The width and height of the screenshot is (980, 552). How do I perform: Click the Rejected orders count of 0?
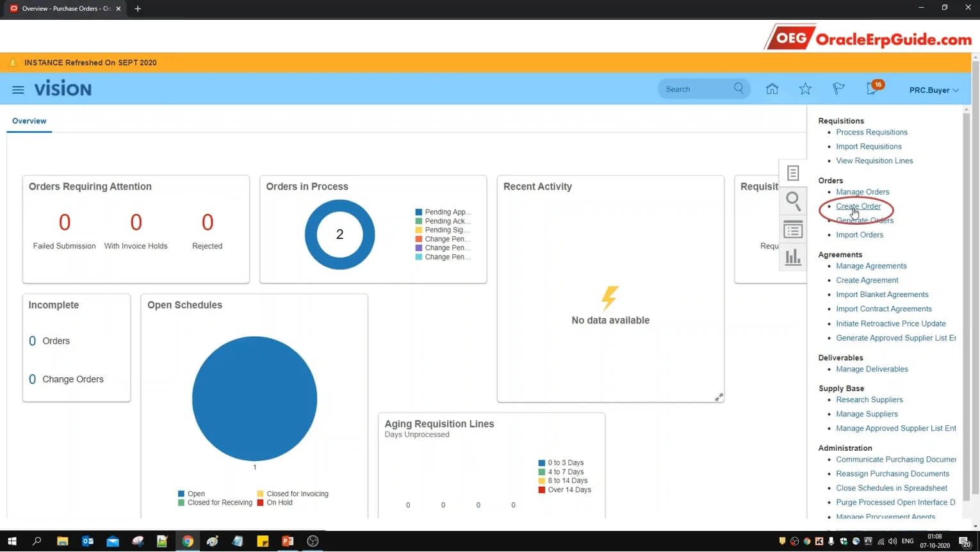tap(208, 222)
